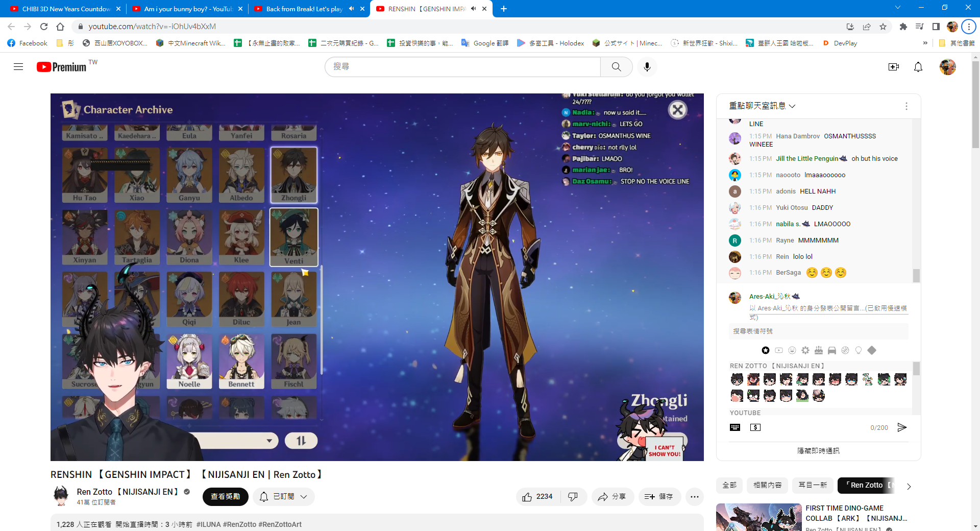Expand the top chat mode dropdown
This screenshot has width=980, height=531.
point(763,106)
